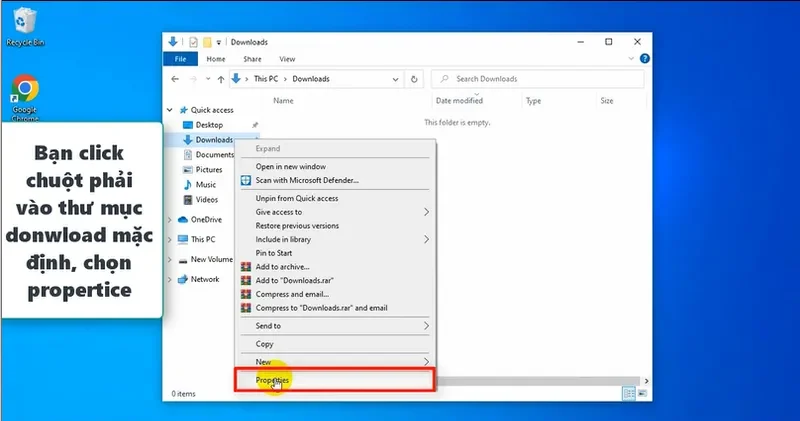Click the horizontal scrollbar right arrow
This screenshot has width=800, height=421.
(x=646, y=381)
